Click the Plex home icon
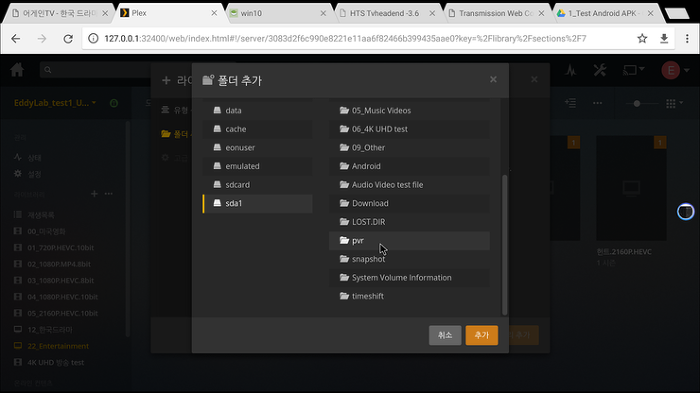The image size is (700, 393). click(17, 70)
